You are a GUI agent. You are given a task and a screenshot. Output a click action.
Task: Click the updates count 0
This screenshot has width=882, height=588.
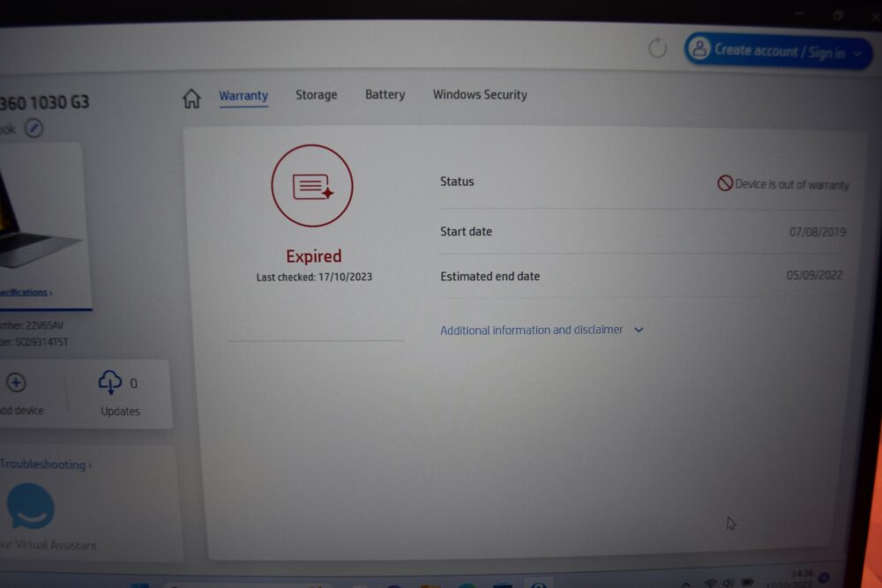(x=133, y=383)
